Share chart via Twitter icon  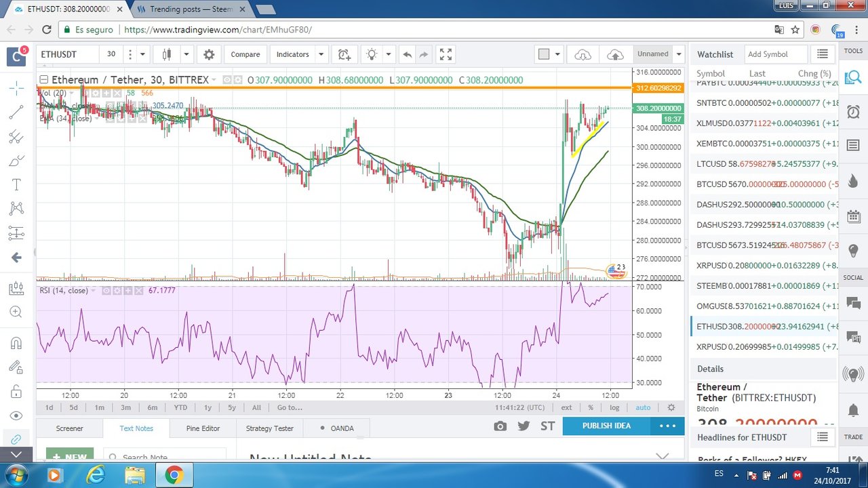tap(524, 426)
